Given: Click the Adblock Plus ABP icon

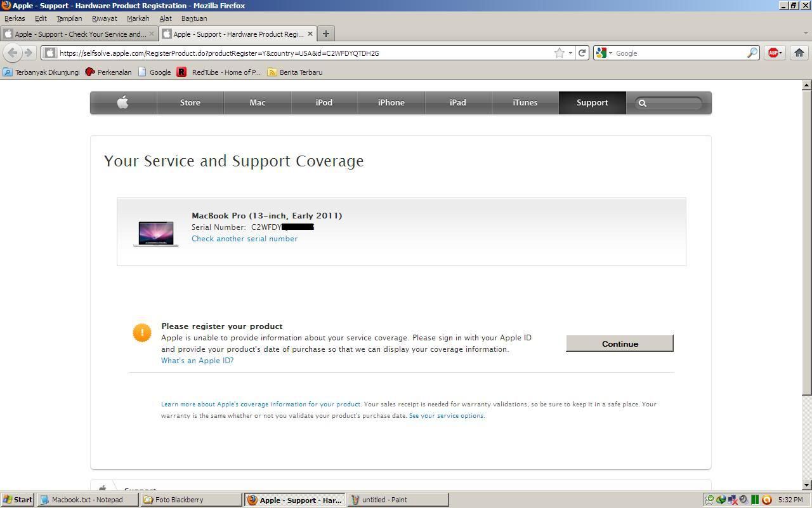Looking at the screenshot, I should (772, 53).
